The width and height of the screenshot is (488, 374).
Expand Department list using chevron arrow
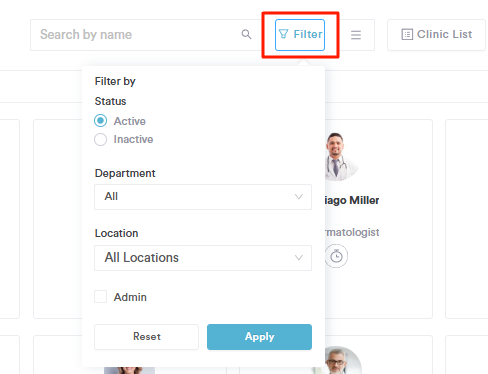(299, 197)
